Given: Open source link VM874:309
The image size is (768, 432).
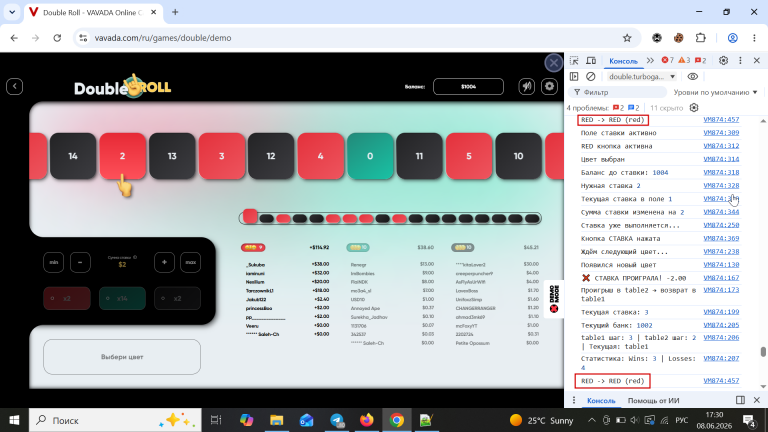Looking at the screenshot, I should coord(721,133).
